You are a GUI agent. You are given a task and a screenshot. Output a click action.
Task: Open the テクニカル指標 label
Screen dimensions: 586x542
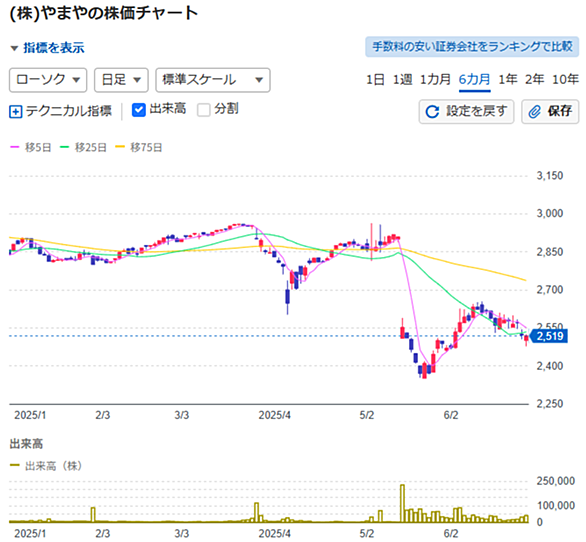pyautogui.click(x=68, y=111)
